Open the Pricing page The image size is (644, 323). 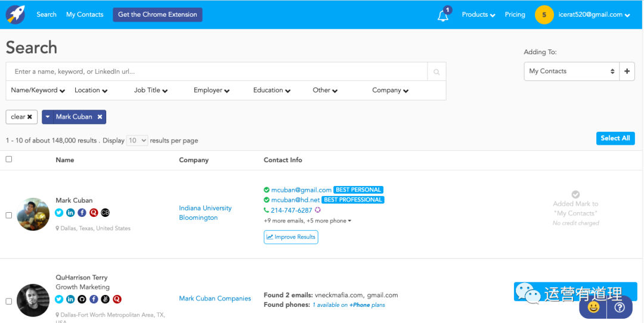(515, 14)
